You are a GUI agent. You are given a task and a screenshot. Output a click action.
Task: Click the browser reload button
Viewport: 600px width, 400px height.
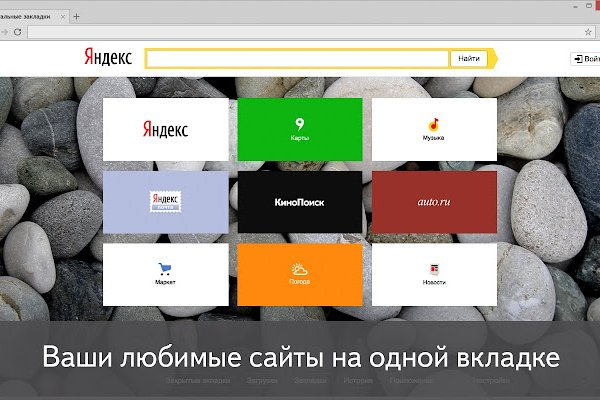(15, 33)
